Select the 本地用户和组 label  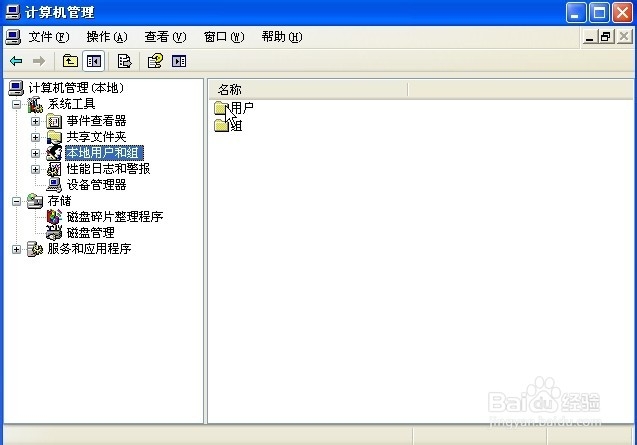click(x=104, y=153)
